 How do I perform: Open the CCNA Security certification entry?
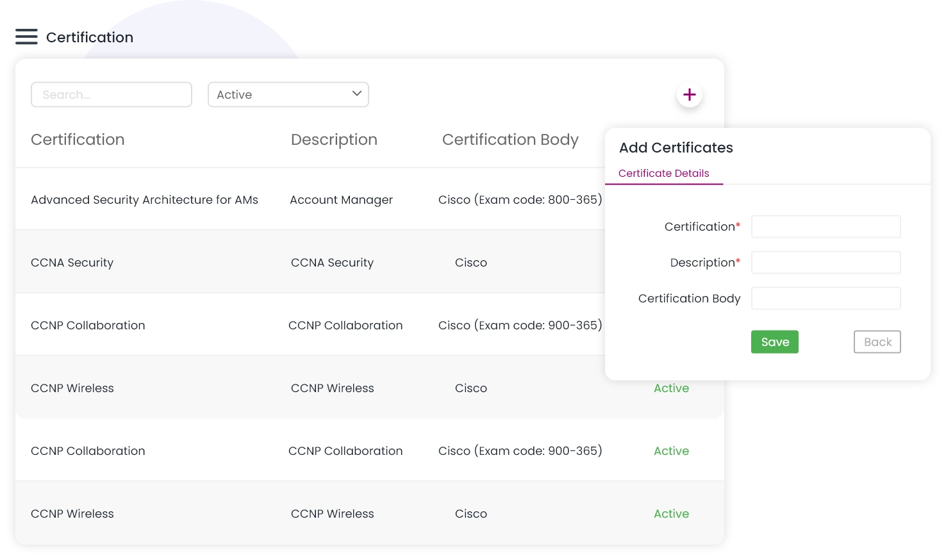click(x=72, y=263)
